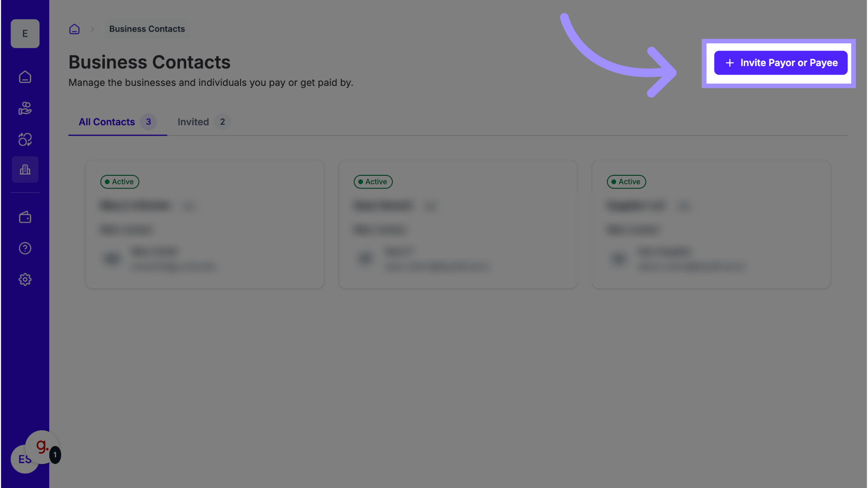The image size is (868, 488).
Task: Click the Active badge on the third card
Action: point(626,182)
